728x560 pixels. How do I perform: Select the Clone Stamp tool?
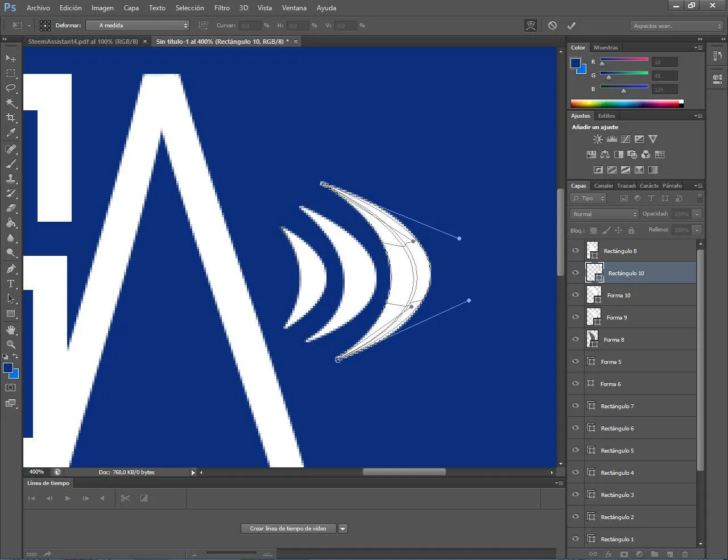[11, 179]
